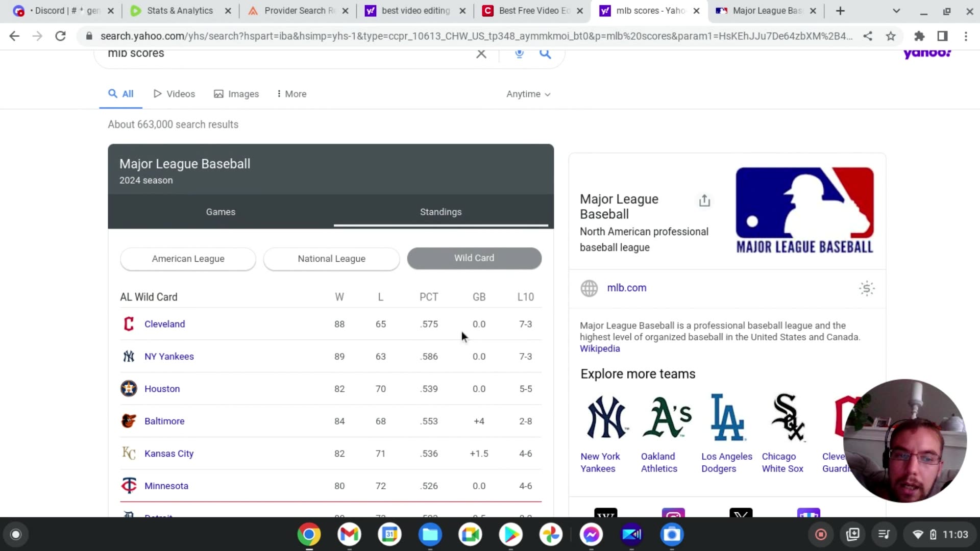Click the webcam video bubble
The width and height of the screenshot is (980, 551).
point(905,441)
